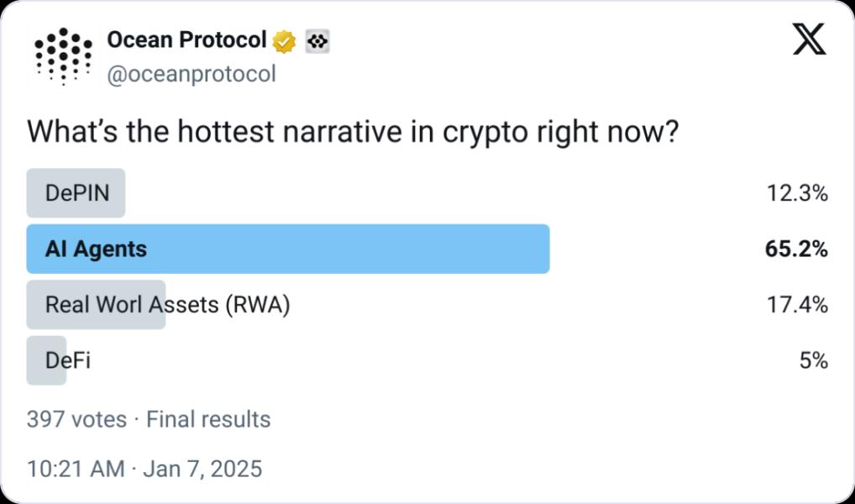The height and width of the screenshot is (504, 855).
Task: Click the 17.4% RWA result
Action: 797,304
